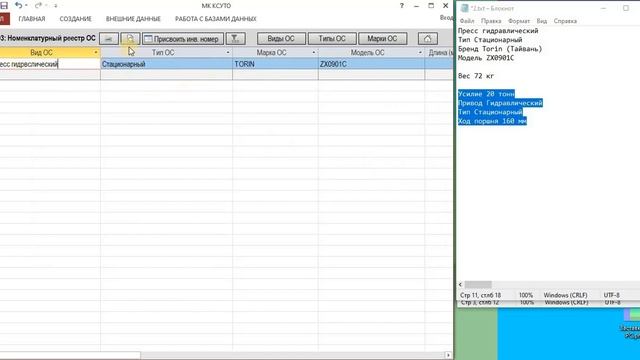This screenshot has width=640, height=360.
Task: Click the Notepad horizontal scrollbar thumb
Action: [478, 284]
